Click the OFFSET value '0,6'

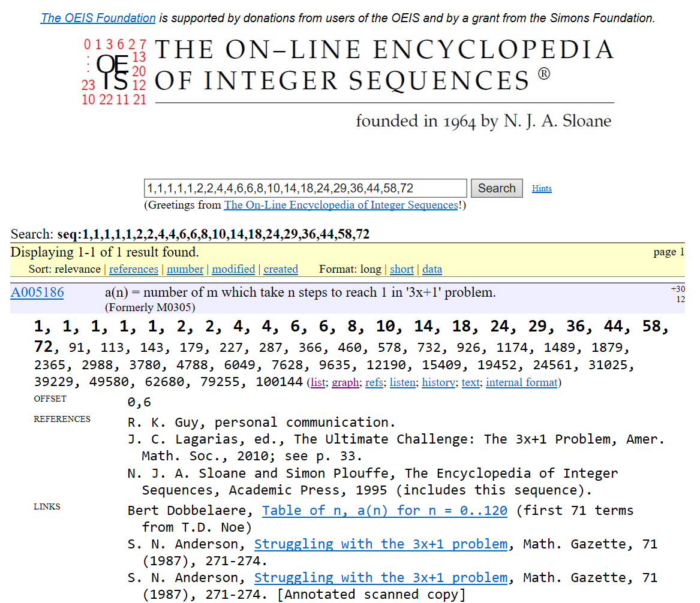tap(139, 402)
